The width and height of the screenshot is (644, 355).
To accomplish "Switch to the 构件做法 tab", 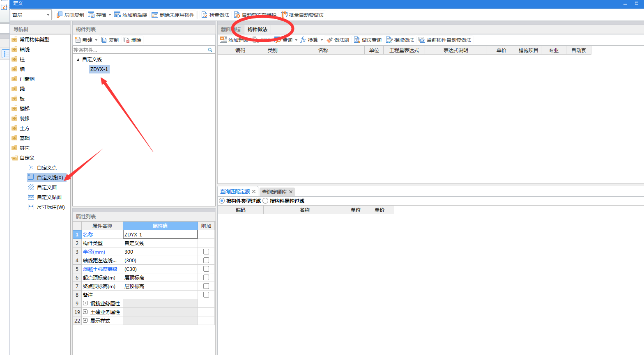I will click(258, 30).
